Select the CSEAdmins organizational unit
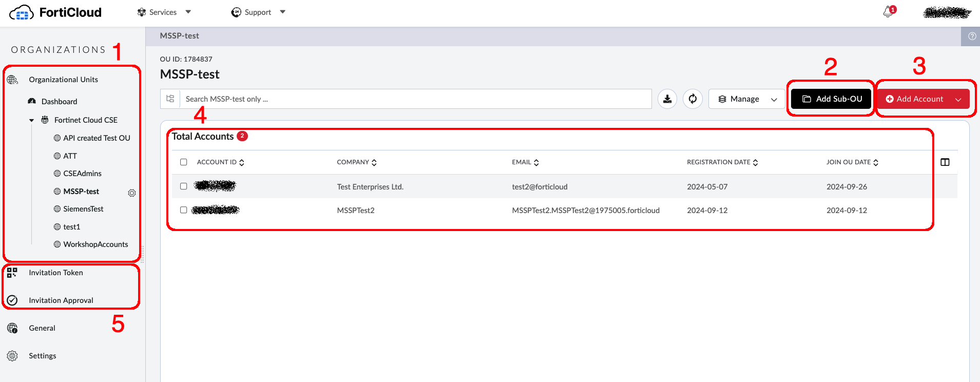This screenshot has height=382, width=980. pos(82,174)
